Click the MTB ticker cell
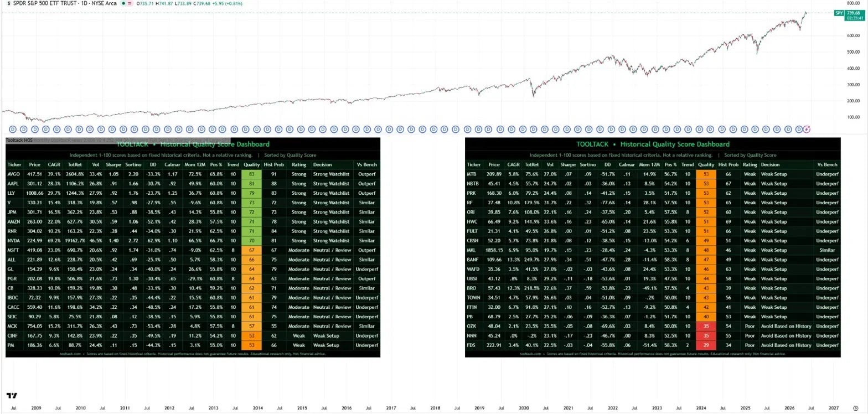This screenshot has height=414, width=868. tap(474, 174)
